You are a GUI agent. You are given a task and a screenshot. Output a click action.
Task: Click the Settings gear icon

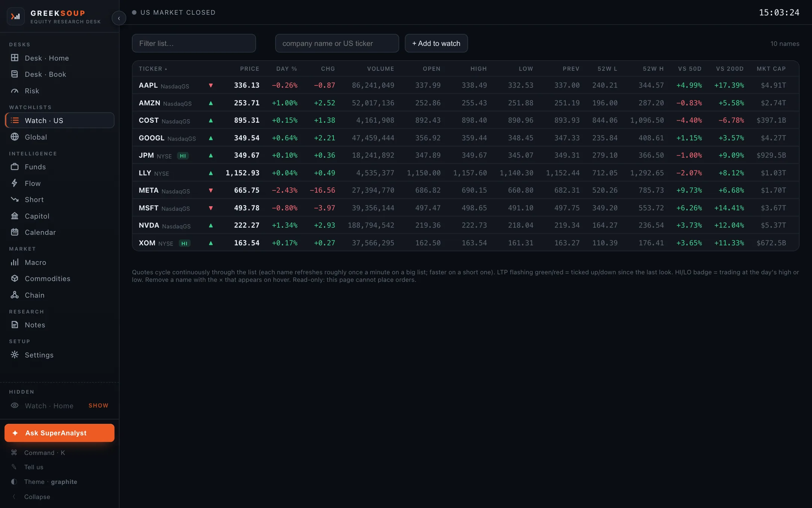[x=15, y=354]
